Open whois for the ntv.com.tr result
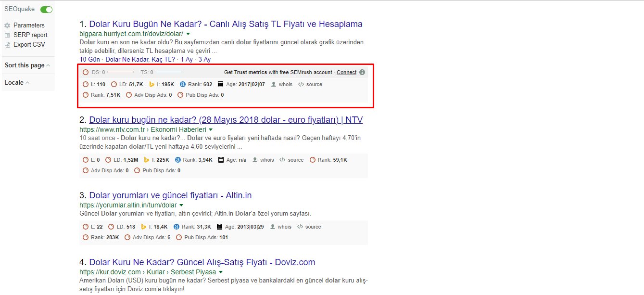This screenshot has height=295, width=644. (263, 160)
